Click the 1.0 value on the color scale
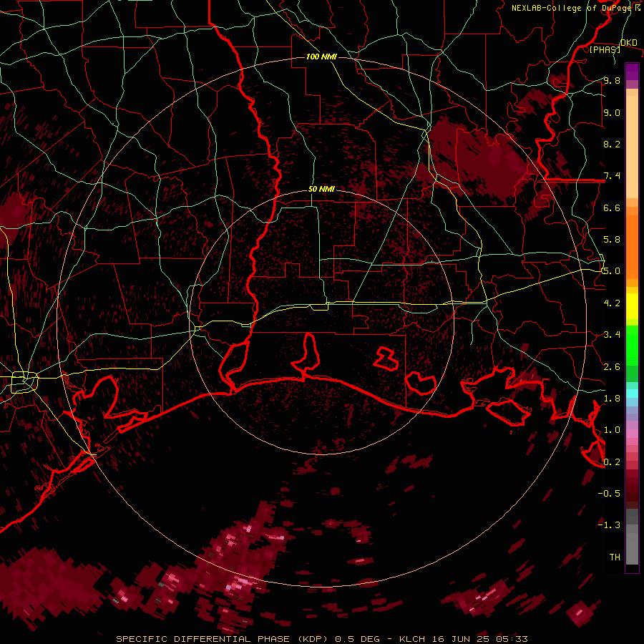644x644 pixels. (612, 430)
